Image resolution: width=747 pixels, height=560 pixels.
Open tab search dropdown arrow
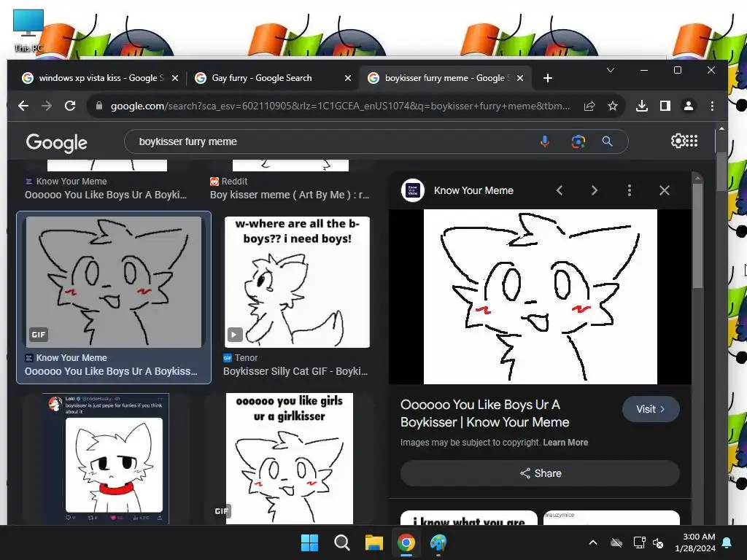(x=611, y=70)
